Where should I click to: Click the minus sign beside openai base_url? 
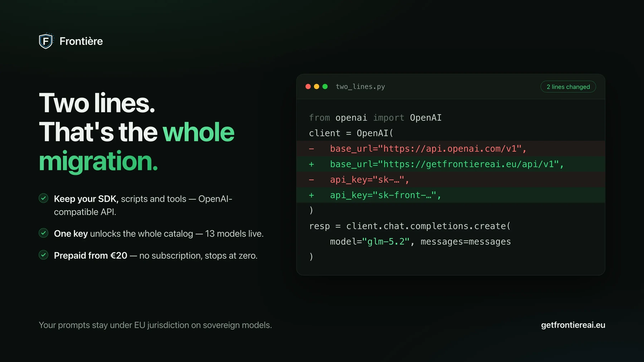click(312, 149)
